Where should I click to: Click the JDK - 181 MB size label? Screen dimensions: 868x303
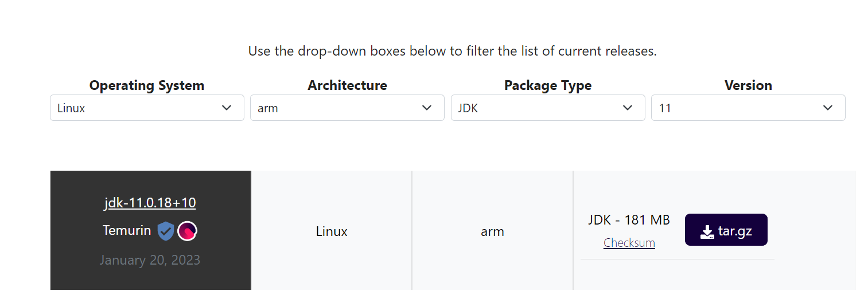tap(629, 220)
